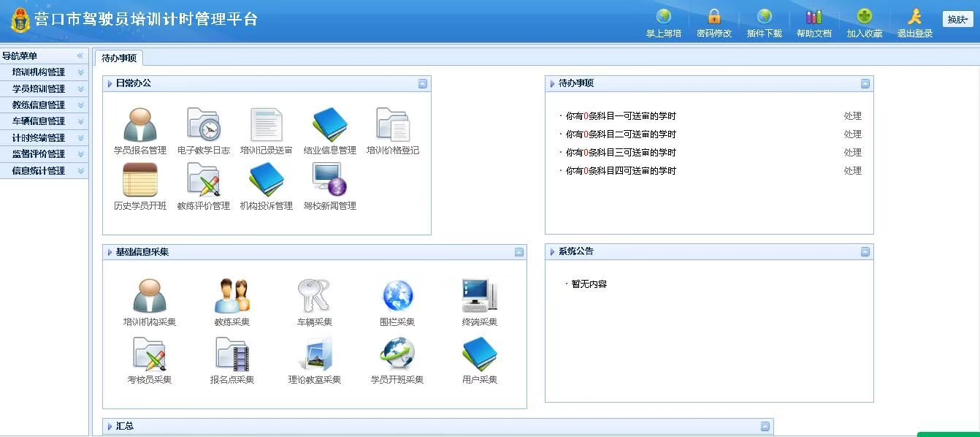The width and height of the screenshot is (980, 437).
Task: Open 车辆采集 keys icon
Action: [x=315, y=296]
